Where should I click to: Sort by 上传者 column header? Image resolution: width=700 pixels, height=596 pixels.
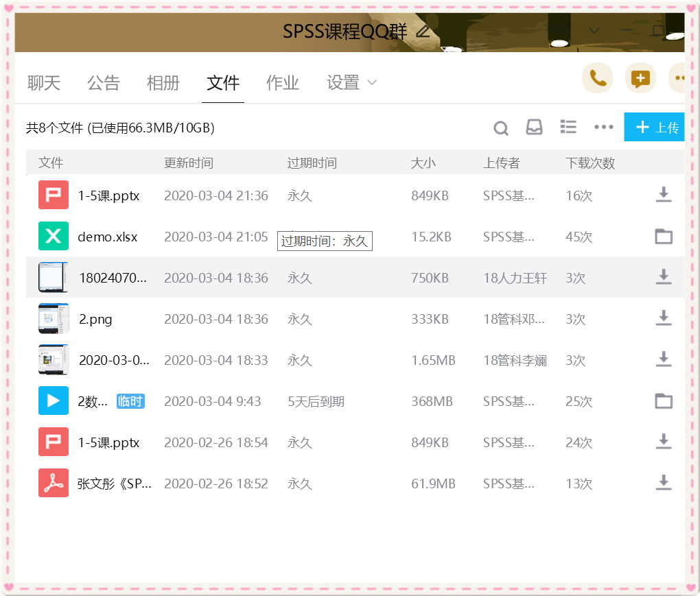[x=502, y=163]
